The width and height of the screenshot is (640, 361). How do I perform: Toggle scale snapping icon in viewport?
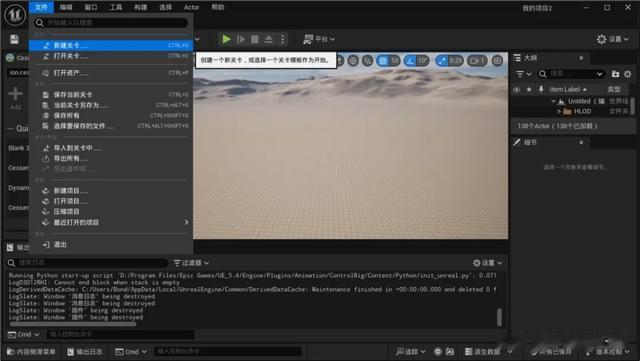pyautogui.click(x=442, y=61)
